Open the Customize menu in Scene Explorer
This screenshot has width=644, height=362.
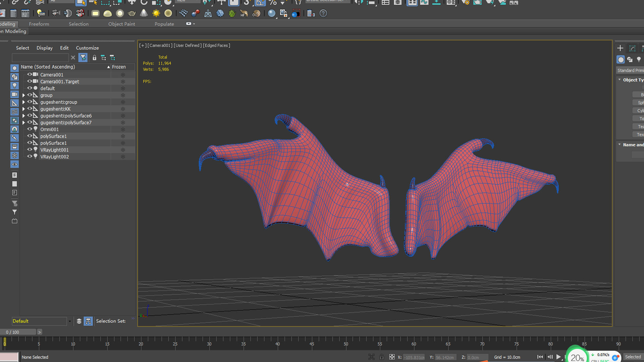click(x=87, y=48)
